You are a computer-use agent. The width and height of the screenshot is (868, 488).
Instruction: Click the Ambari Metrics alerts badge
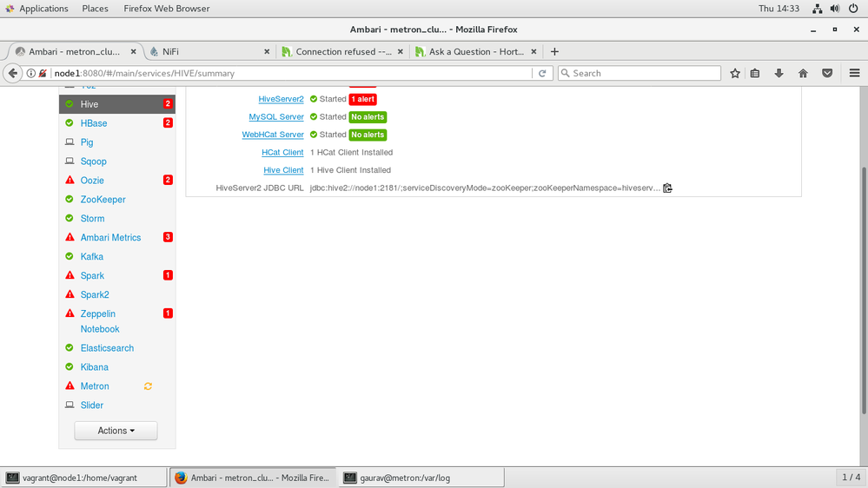point(168,237)
